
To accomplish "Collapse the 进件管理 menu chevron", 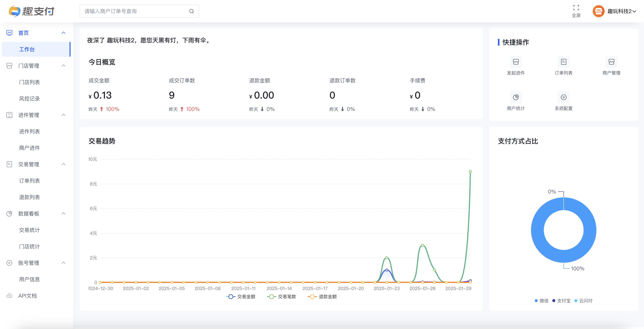I will pyautogui.click(x=64, y=115).
